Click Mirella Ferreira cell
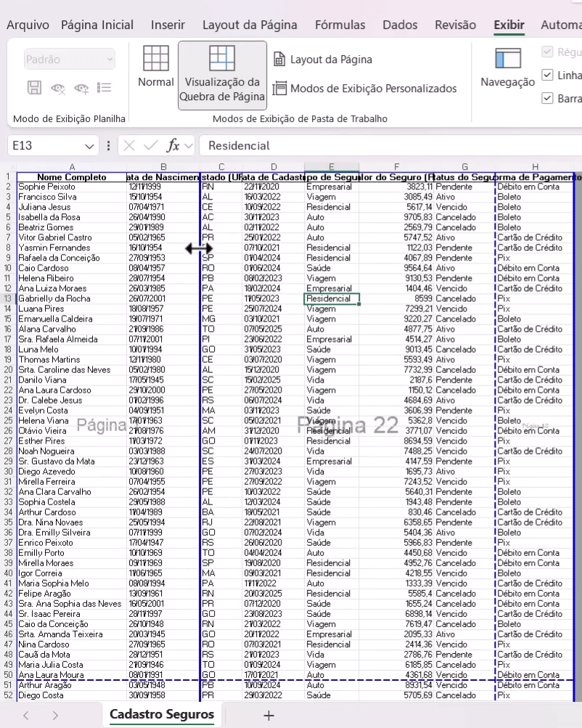 click(71, 482)
